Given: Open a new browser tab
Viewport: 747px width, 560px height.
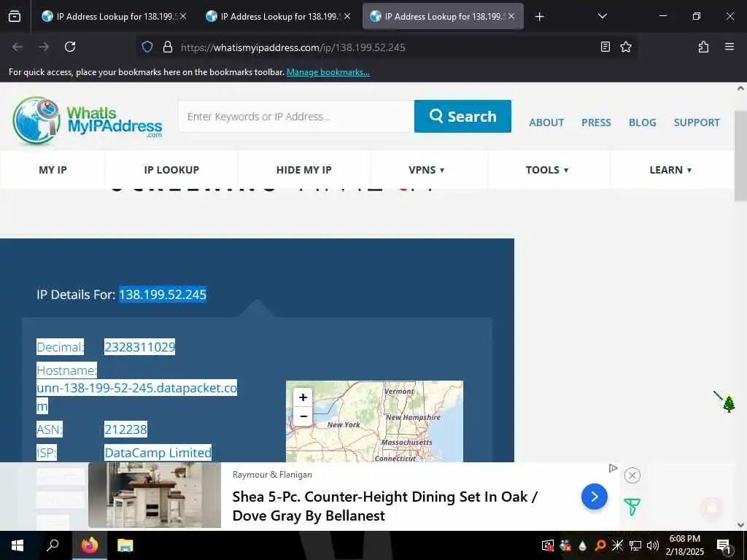Looking at the screenshot, I should tap(539, 17).
